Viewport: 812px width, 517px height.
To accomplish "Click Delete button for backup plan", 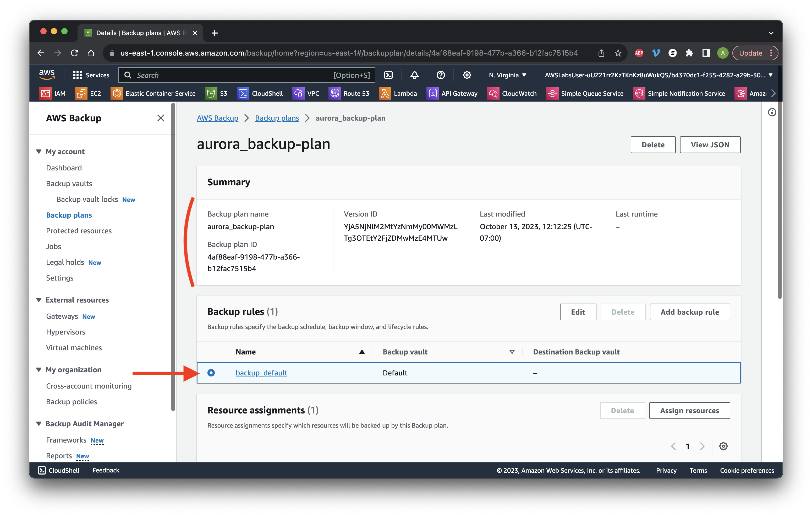I will point(653,144).
